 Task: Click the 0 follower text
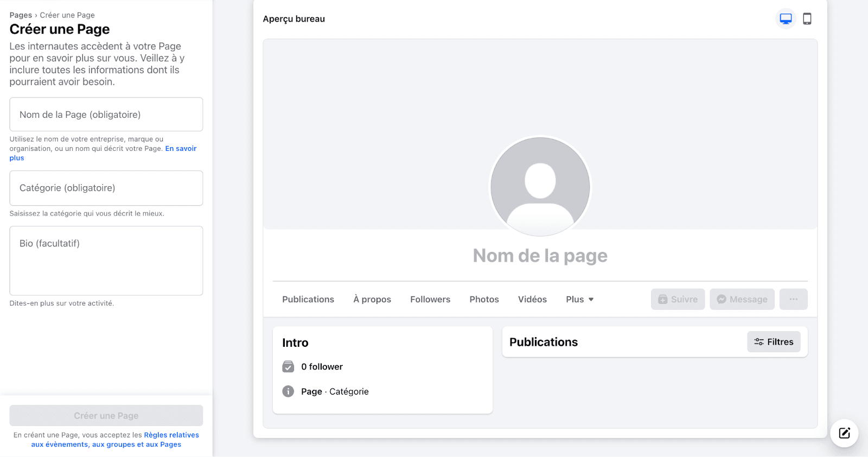point(322,367)
